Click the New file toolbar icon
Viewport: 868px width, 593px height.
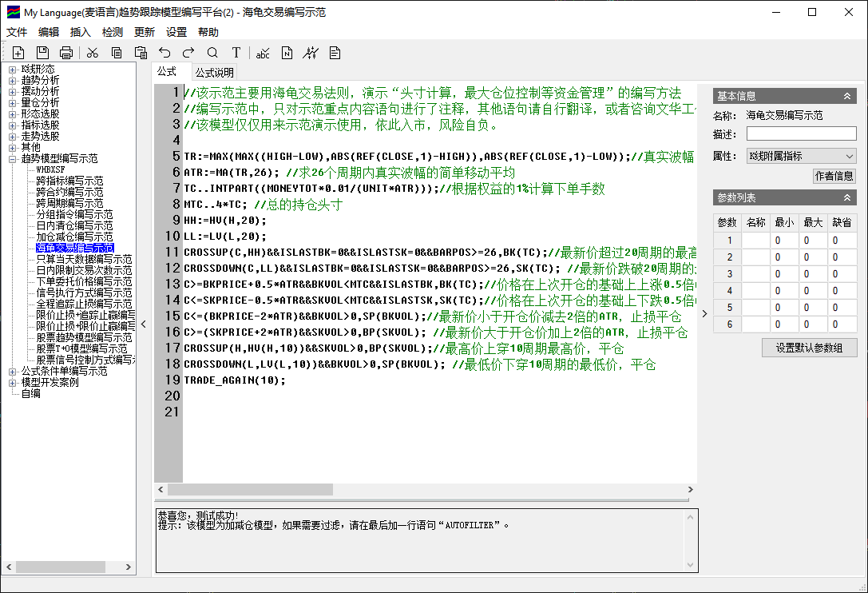(18, 53)
